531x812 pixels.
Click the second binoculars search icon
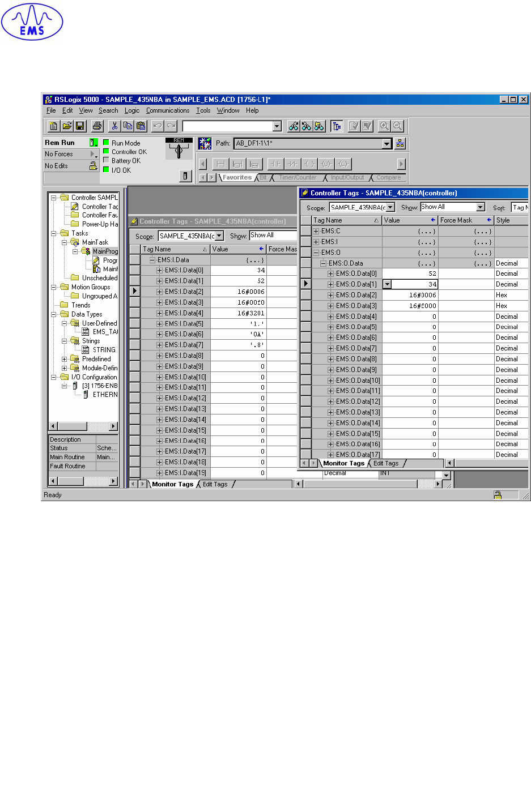click(x=307, y=126)
